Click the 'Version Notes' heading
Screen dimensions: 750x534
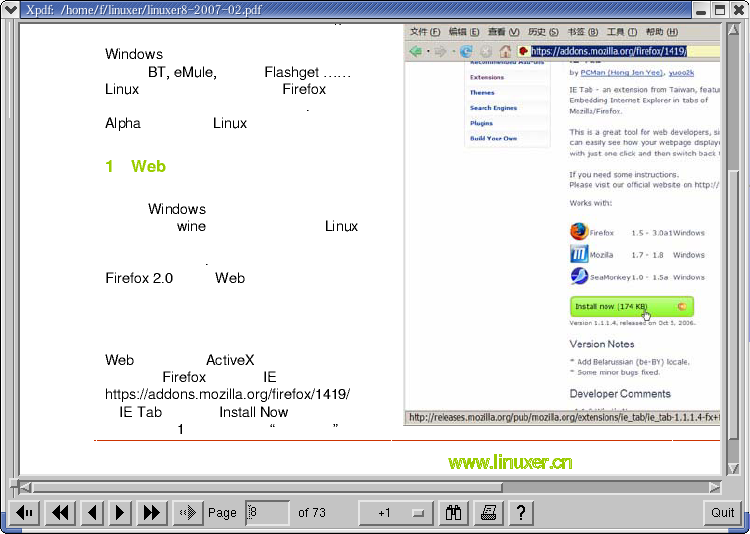coord(602,344)
